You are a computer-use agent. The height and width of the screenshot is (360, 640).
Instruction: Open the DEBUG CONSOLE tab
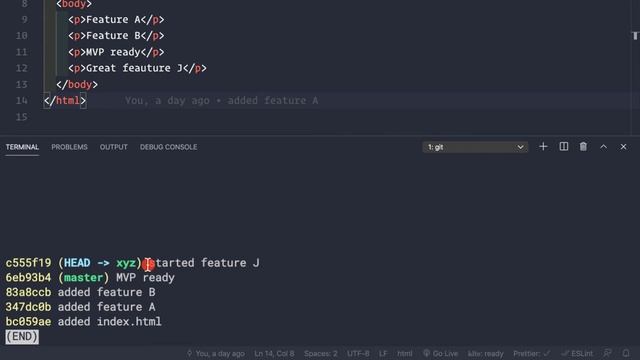[169, 147]
